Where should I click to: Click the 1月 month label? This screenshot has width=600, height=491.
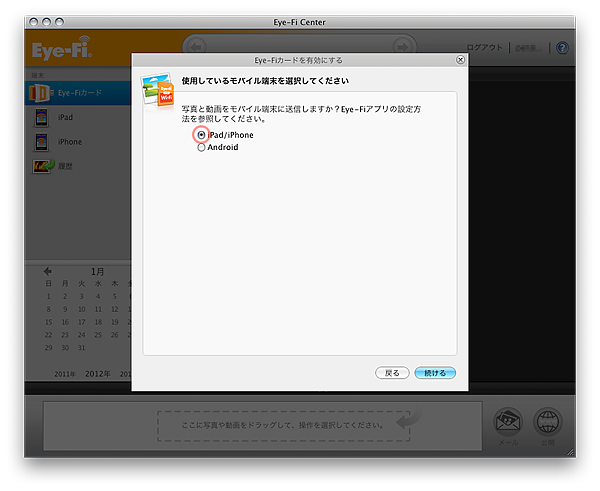[97, 272]
